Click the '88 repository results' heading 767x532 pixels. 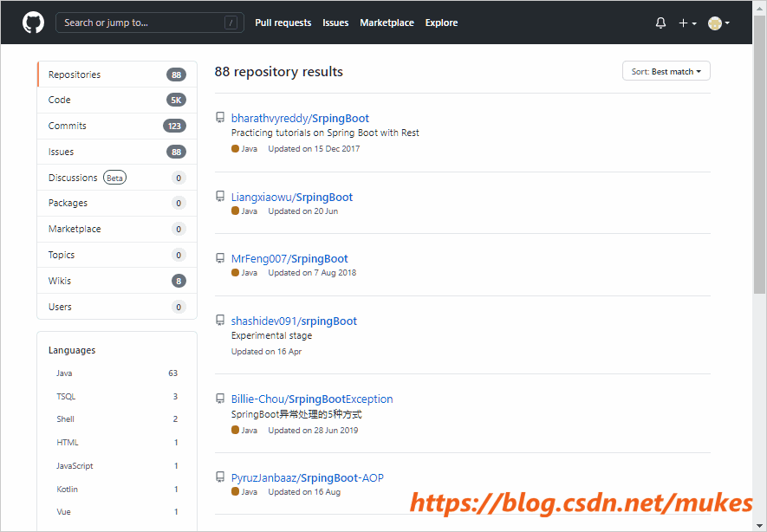point(278,71)
